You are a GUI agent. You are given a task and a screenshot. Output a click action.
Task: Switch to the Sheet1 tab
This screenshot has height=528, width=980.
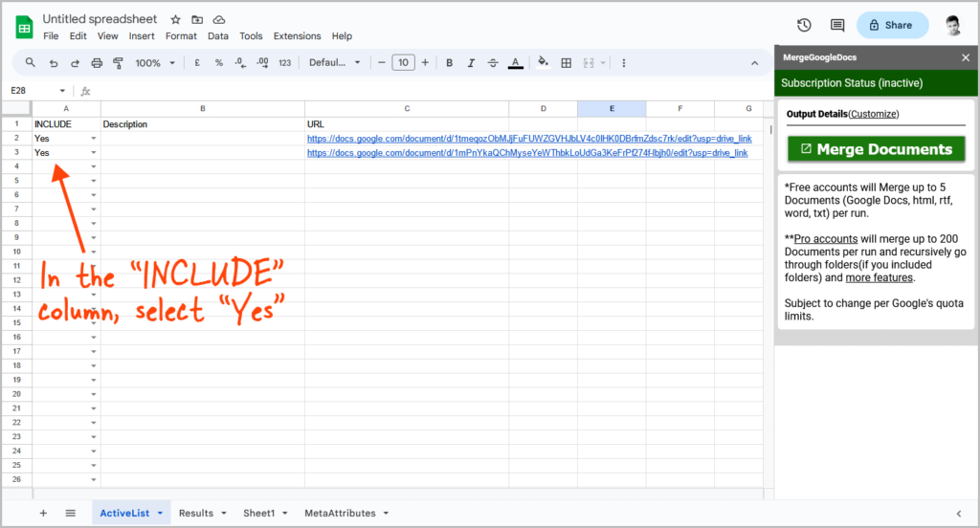pos(258,513)
